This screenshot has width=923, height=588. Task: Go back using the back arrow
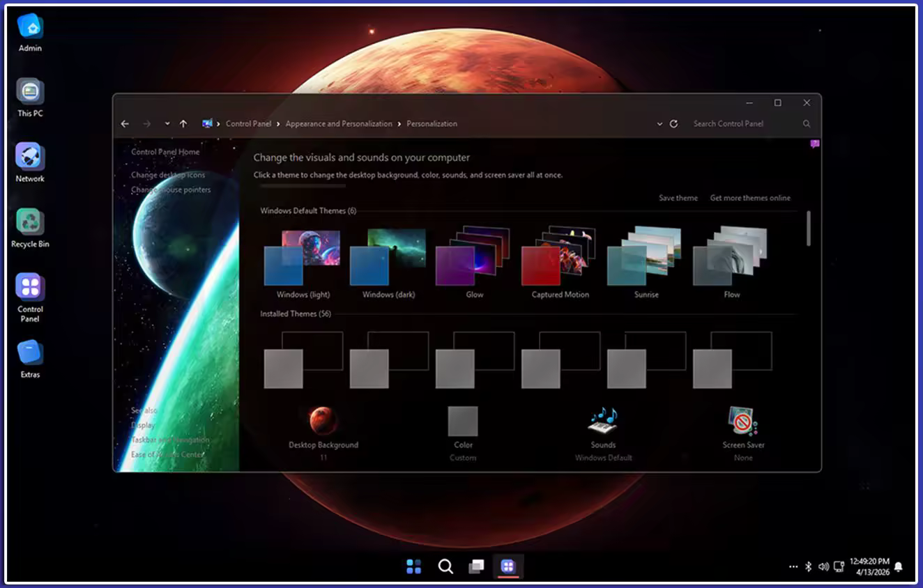coord(125,124)
